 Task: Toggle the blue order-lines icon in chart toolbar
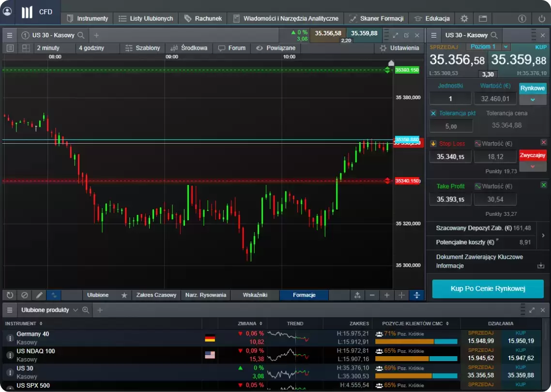[54, 295]
